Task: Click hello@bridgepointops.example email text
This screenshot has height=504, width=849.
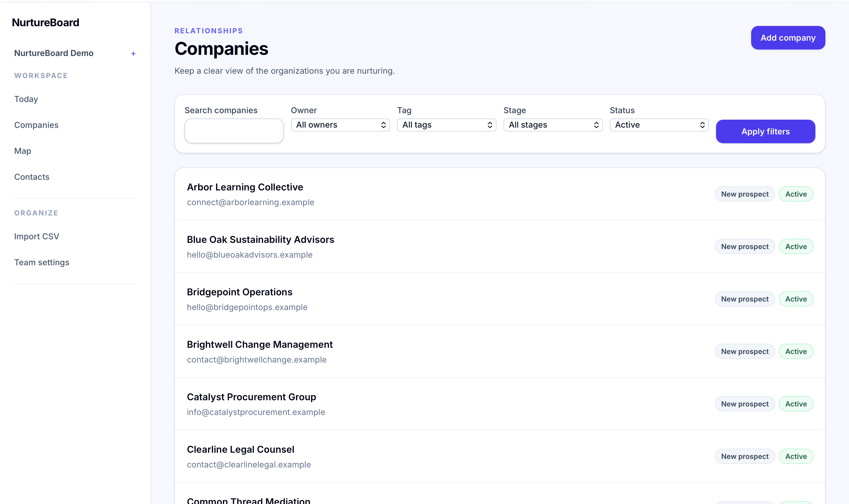Action: [247, 307]
